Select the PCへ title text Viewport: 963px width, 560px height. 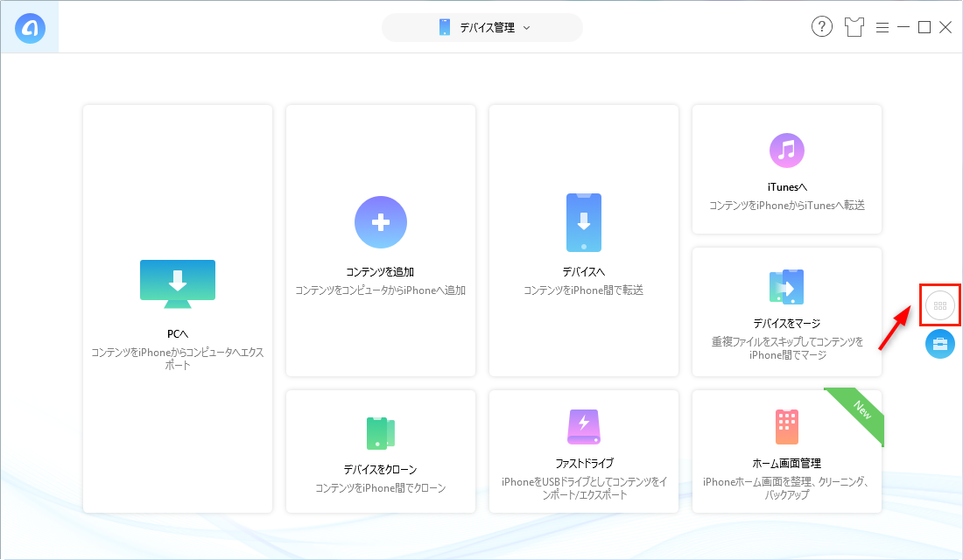(178, 334)
